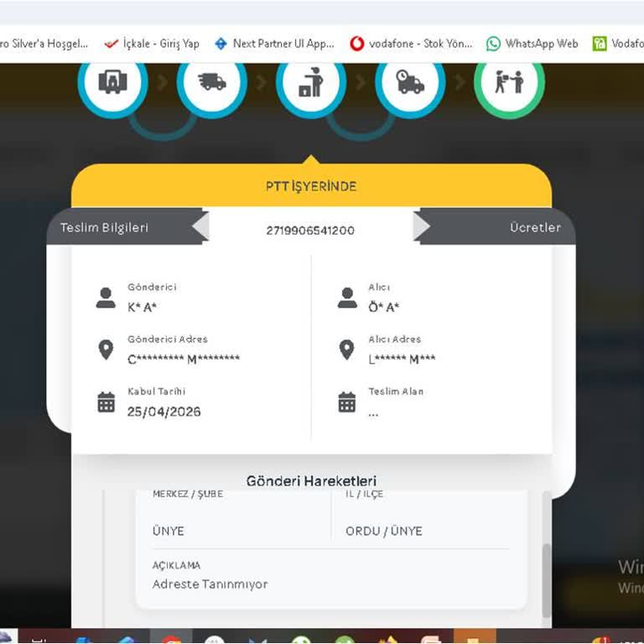Viewport: 644px width, 644px height.
Task: Click the PTT İŞYERİNDE status header
Action: 311,186
